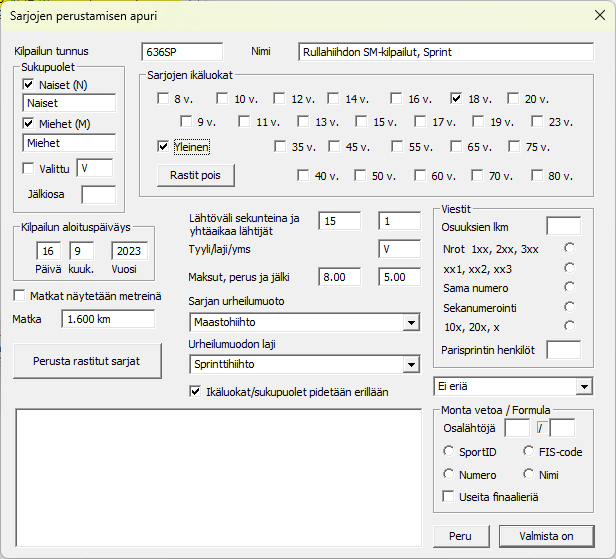Toggle the Yleinen checkbox
Viewport: 616px width, 559px height.
coord(163,147)
